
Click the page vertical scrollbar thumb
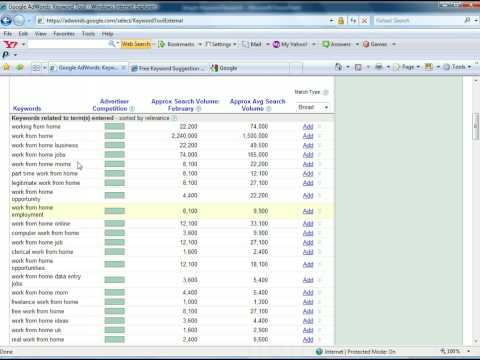pyautogui.click(x=476, y=127)
